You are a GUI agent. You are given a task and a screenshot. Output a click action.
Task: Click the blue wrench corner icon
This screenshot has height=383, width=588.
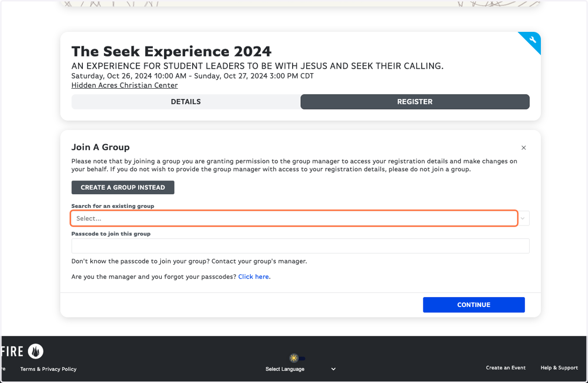[x=533, y=40]
